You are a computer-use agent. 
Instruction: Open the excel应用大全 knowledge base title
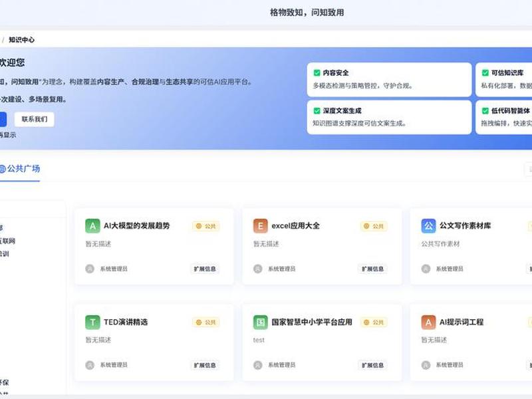[295, 225]
